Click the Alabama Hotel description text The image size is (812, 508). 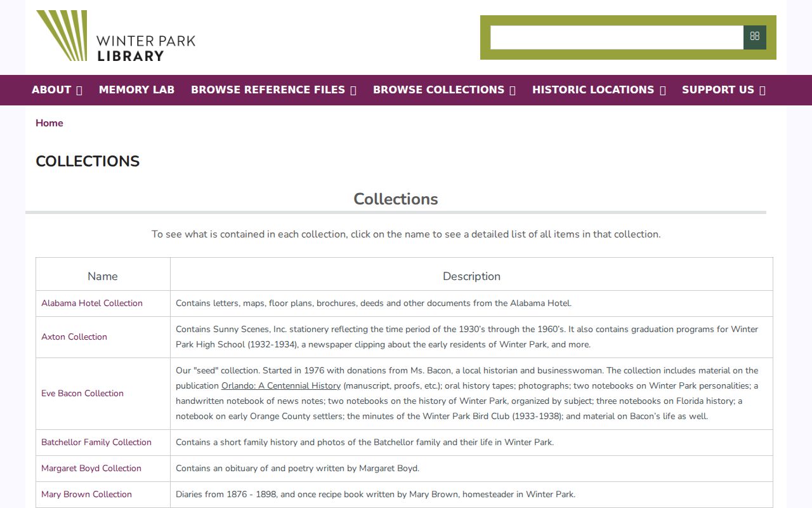[374, 303]
